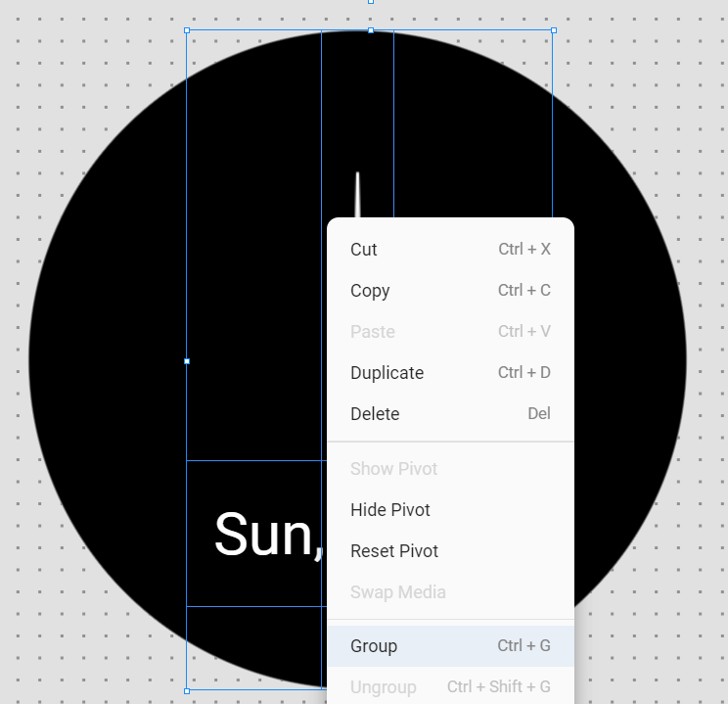Screen dimensions: 728x704
Task: Choose Cut from the context menu
Action: coord(450,249)
